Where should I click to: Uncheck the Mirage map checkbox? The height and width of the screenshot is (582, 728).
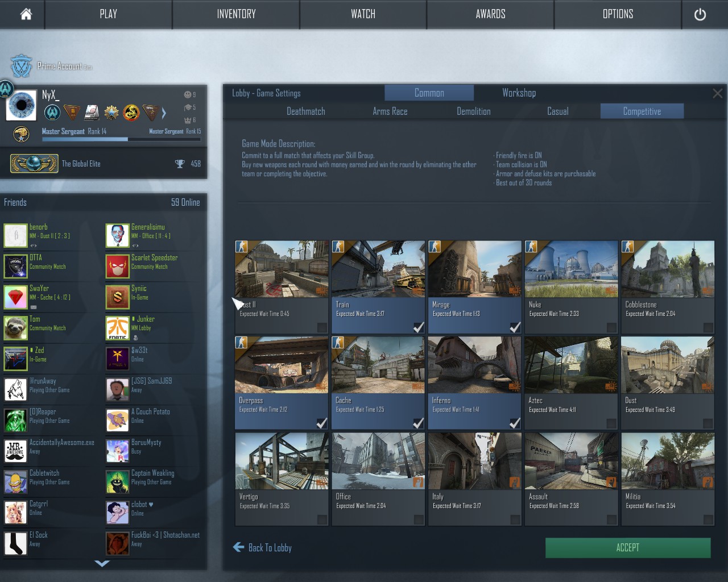coord(515,327)
